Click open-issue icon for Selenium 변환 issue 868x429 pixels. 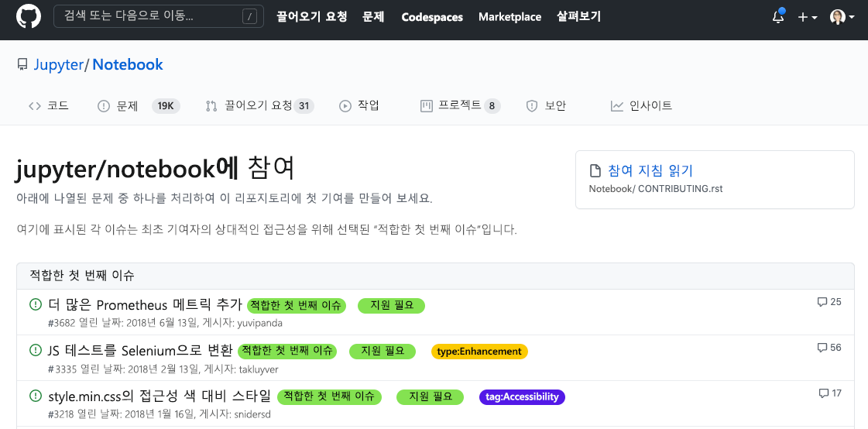36,350
